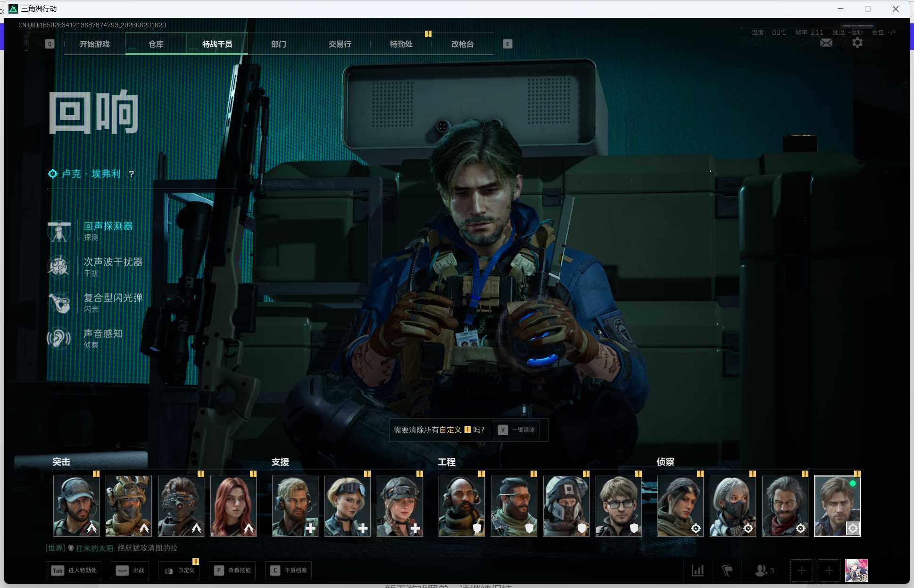Click the E key icon after 改枪台

click(x=507, y=44)
